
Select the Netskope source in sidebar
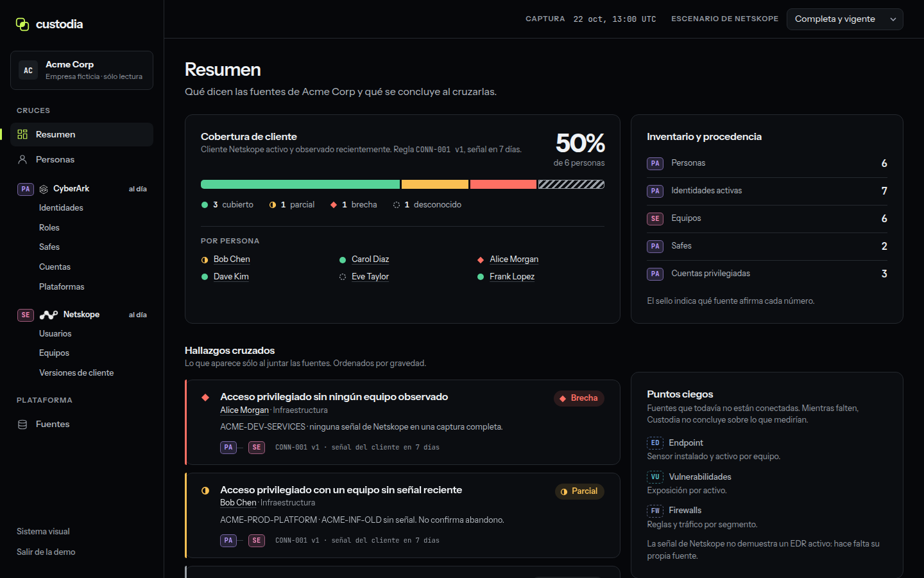(81, 315)
